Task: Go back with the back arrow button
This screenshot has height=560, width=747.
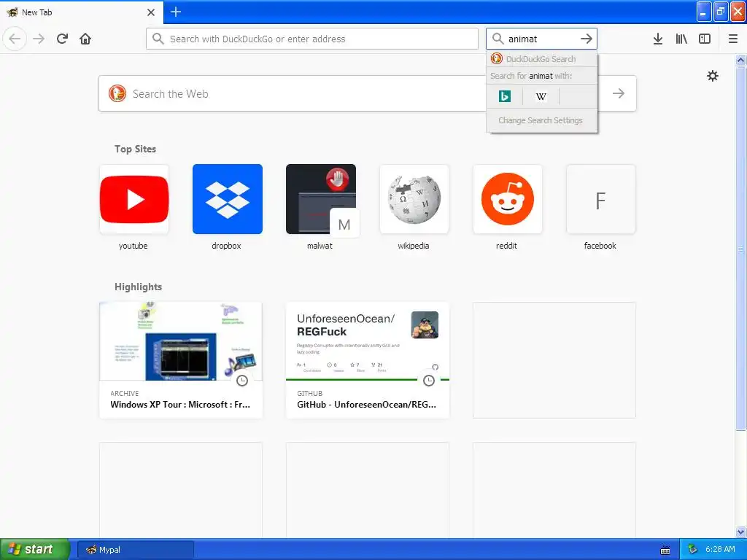Action: coord(15,39)
